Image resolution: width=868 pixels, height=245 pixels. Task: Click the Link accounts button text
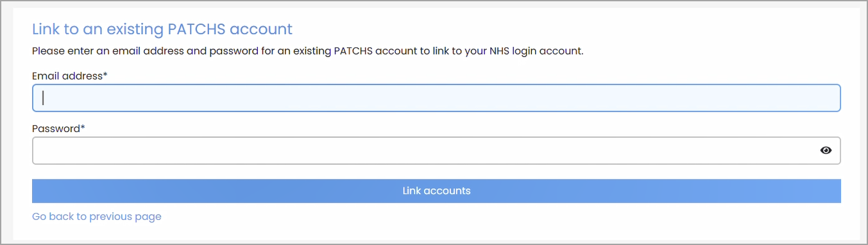click(436, 190)
